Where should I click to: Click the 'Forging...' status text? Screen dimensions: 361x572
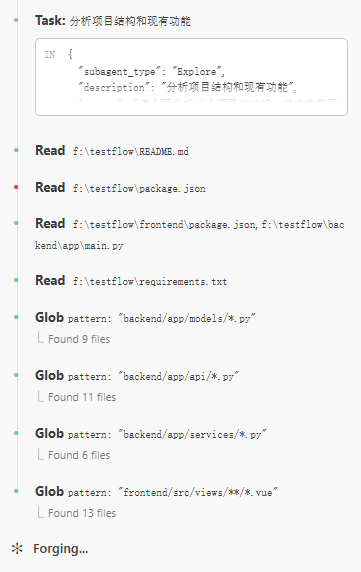pos(61,549)
